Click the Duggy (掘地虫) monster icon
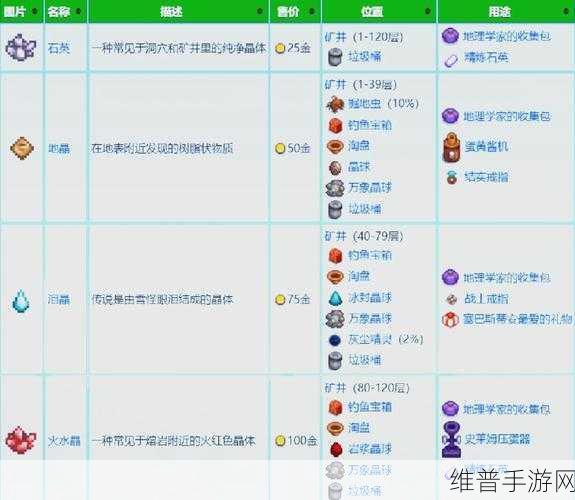Viewport: 575px width, 500px height. click(335, 104)
